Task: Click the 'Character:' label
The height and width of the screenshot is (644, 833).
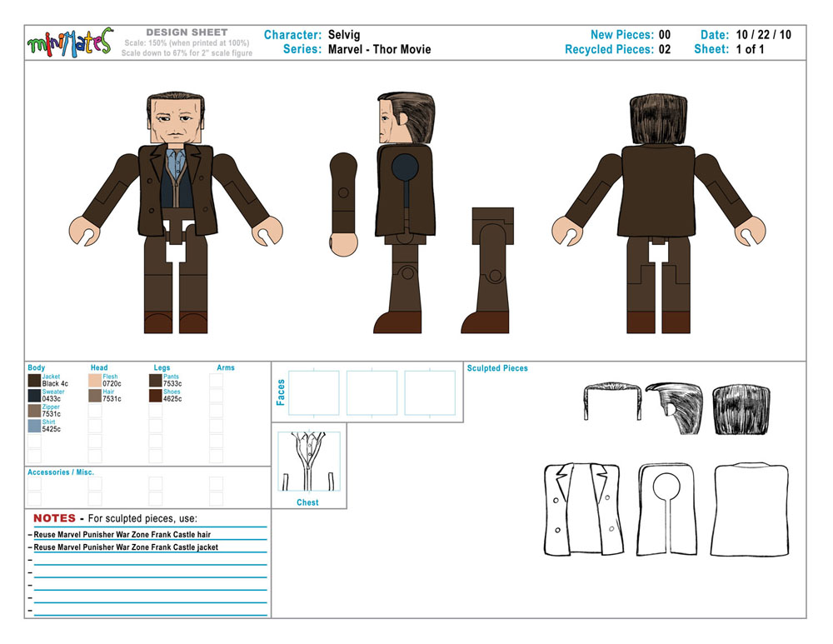Action: tap(292, 35)
